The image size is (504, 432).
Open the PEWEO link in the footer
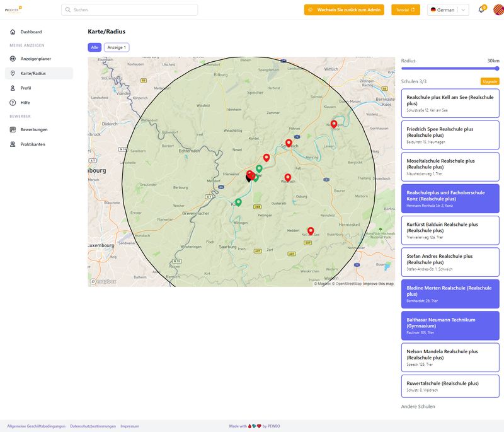coord(273,426)
